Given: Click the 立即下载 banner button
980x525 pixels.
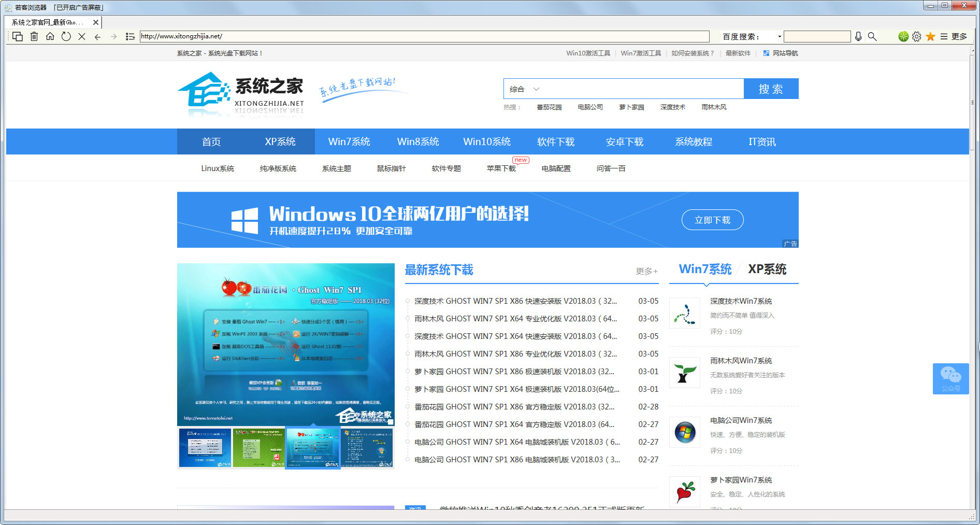Looking at the screenshot, I should click(712, 220).
